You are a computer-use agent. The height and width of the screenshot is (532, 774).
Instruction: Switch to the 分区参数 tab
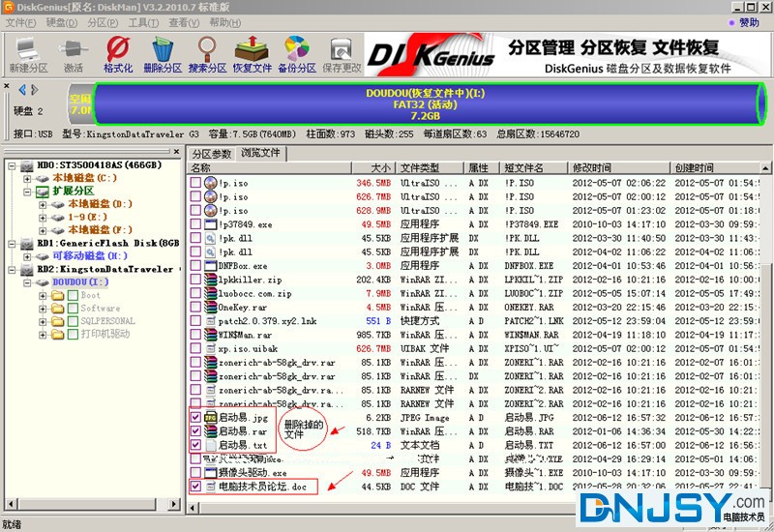(x=212, y=154)
